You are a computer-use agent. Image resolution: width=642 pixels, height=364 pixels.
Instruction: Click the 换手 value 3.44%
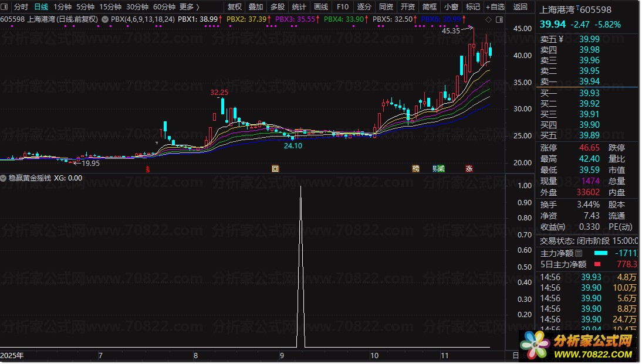[589, 205]
